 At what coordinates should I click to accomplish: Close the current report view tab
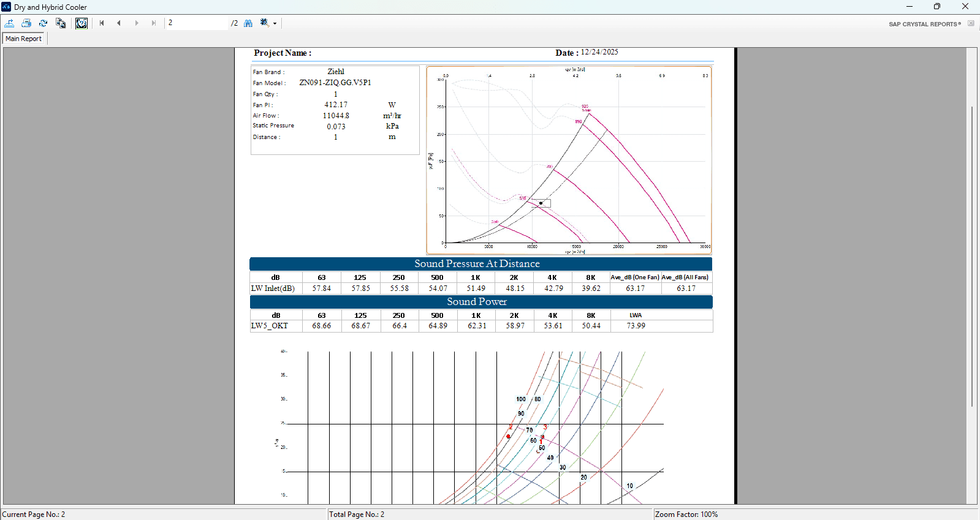click(x=971, y=23)
